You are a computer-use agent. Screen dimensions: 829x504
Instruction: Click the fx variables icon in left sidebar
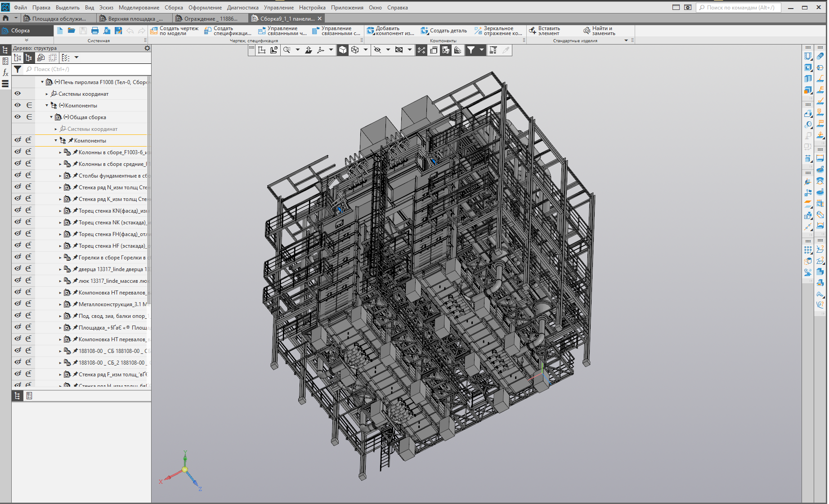tap(5, 72)
